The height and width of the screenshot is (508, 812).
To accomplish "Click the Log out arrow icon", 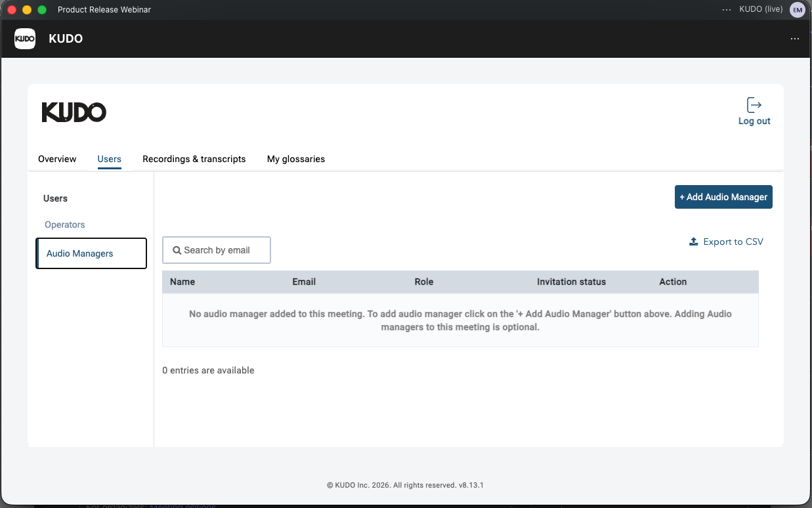I will coord(754,104).
